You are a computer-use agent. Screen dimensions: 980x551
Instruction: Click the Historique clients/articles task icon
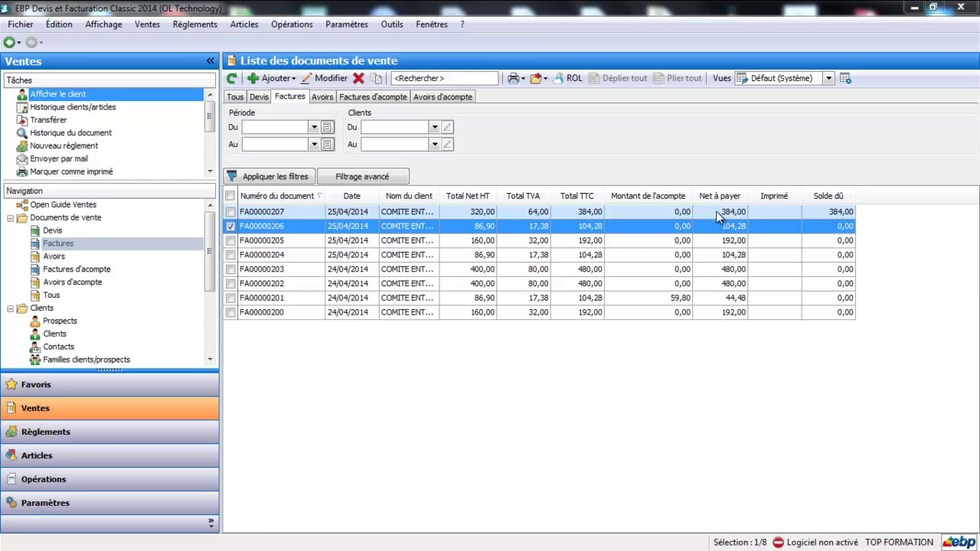point(22,107)
